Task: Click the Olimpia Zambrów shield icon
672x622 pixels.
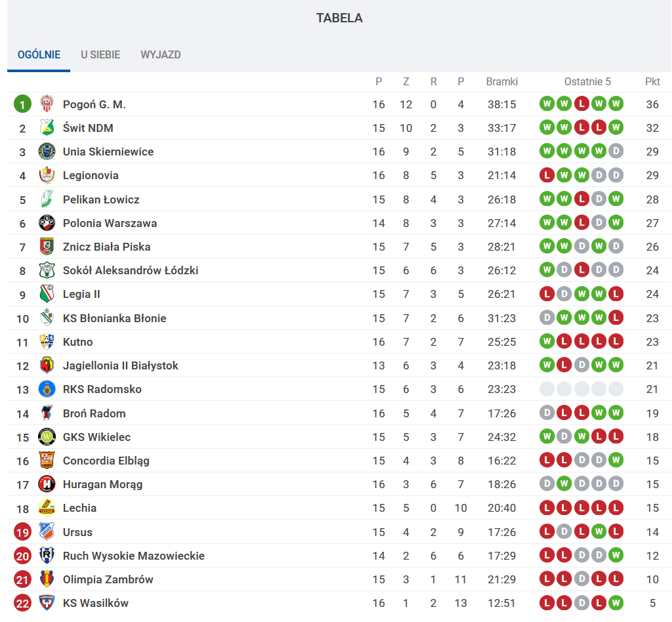Action: pos(47,579)
